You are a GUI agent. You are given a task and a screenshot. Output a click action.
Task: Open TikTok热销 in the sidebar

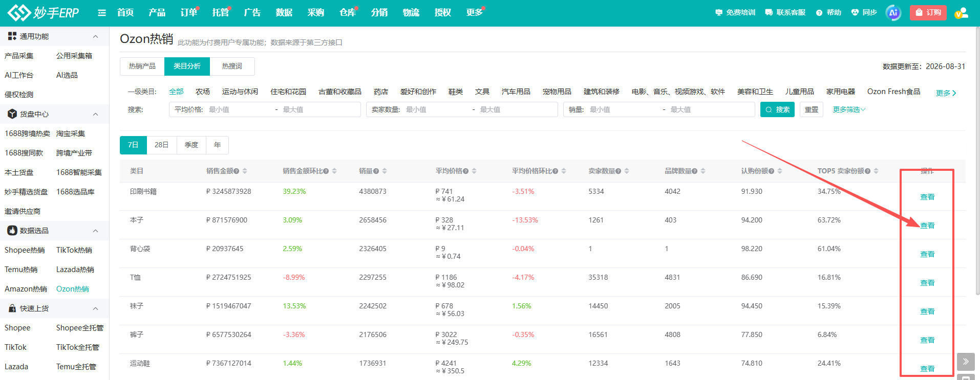[x=74, y=250]
